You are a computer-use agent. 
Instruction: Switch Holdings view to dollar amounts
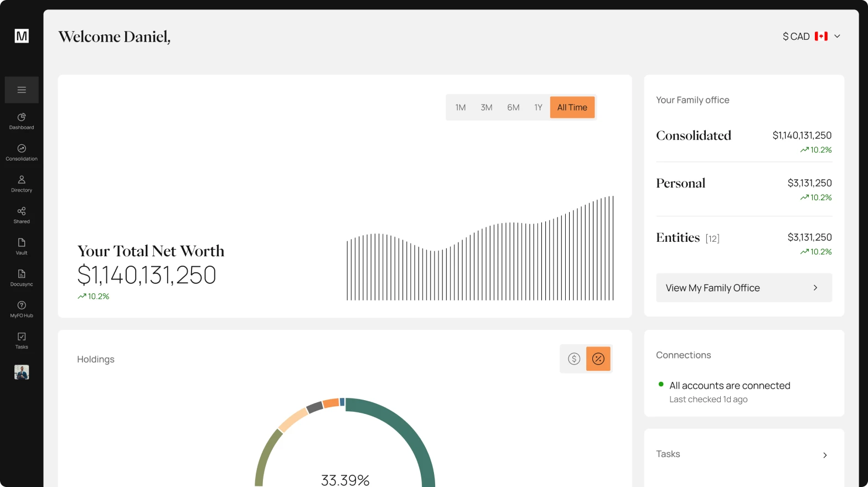tap(574, 359)
